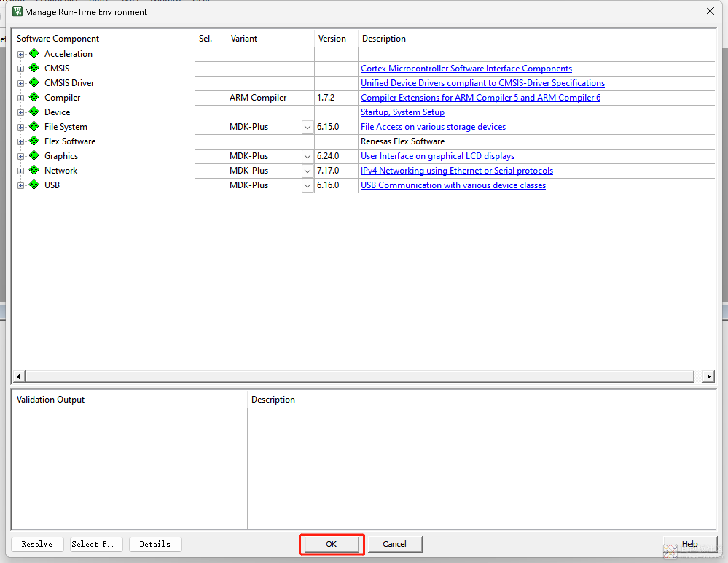Expand the Graphics tree node
Viewport: 728px width, 563px height.
tap(21, 156)
